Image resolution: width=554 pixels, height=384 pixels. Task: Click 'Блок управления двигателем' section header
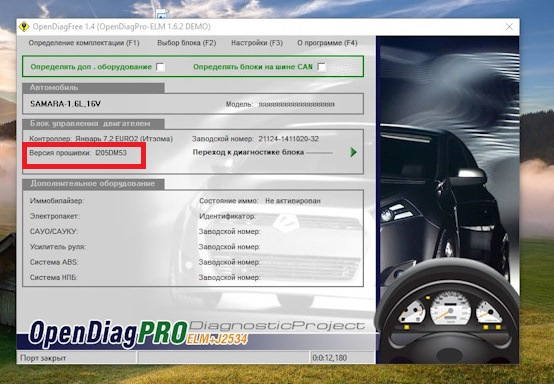(93, 124)
